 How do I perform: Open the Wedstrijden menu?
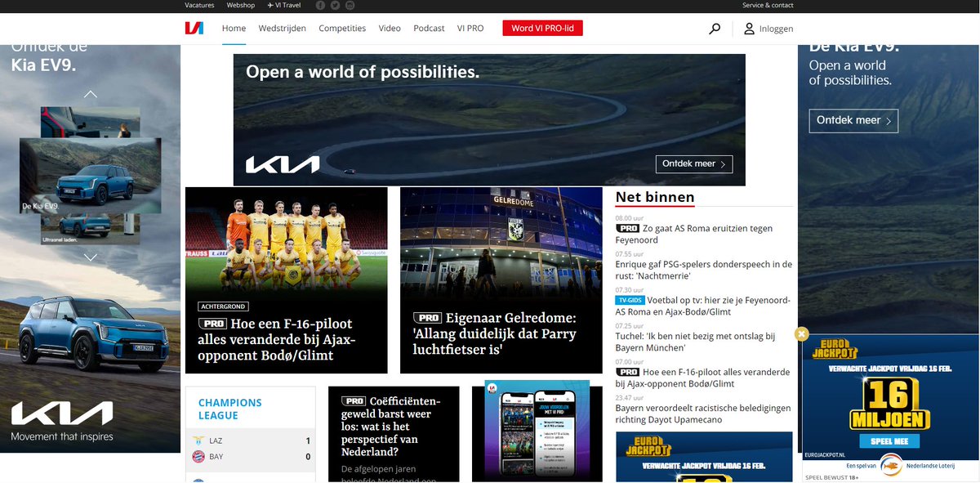click(x=282, y=29)
